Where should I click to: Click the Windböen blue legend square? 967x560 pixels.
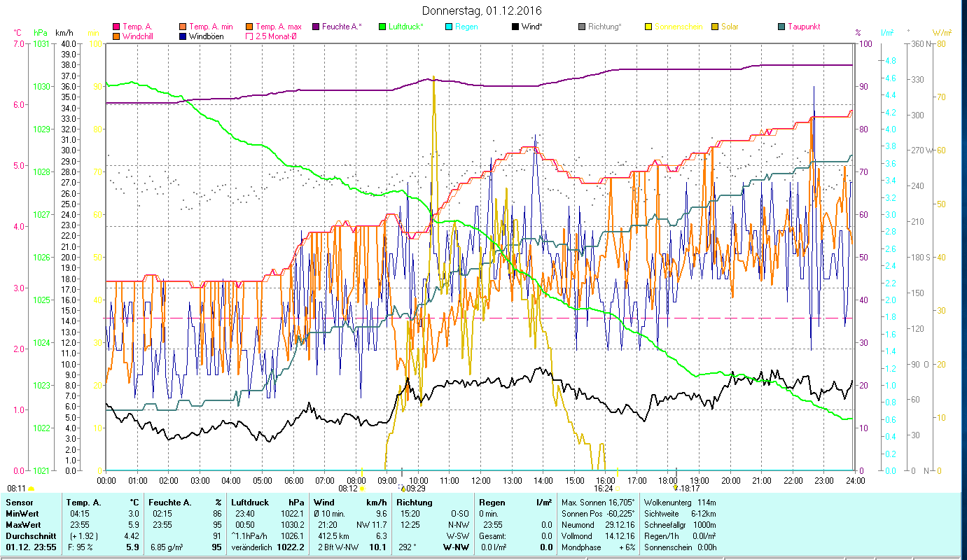coord(183,36)
